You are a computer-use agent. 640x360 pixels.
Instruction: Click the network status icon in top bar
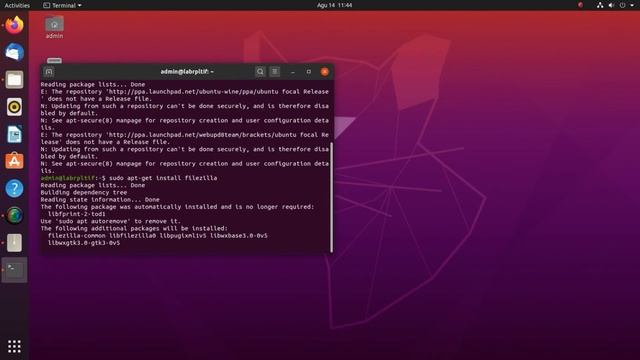pyautogui.click(x=600, y=5)
